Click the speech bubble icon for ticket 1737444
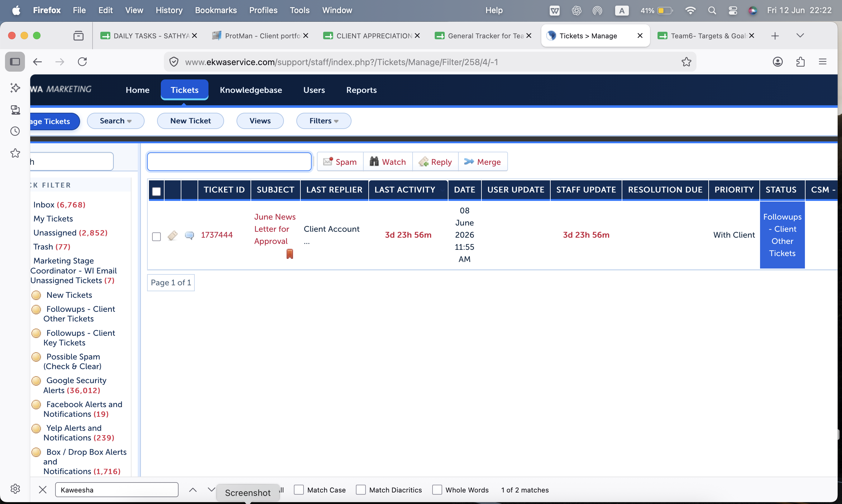This screenshot has height=504, width=842. 189,235
